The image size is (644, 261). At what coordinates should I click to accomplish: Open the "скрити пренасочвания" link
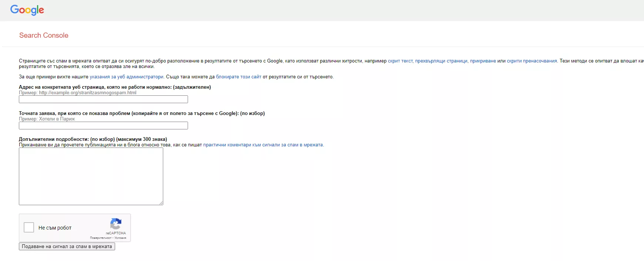coord(532,61)
